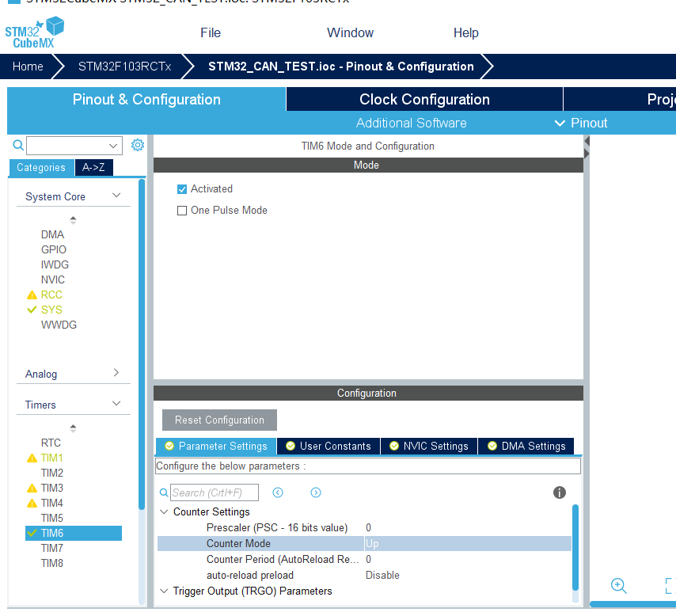Go to next parameter search result
The height and width of the screenshot is (616, 676).
tap(316, 492)
